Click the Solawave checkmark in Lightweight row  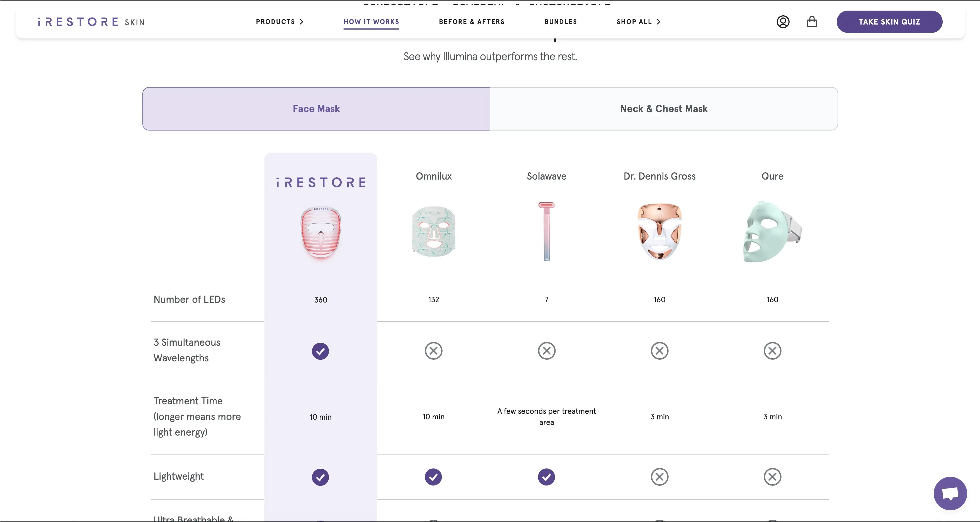(546, 477)
